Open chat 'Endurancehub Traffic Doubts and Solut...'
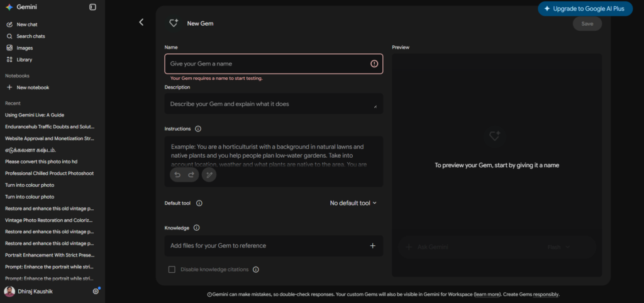 50,127
